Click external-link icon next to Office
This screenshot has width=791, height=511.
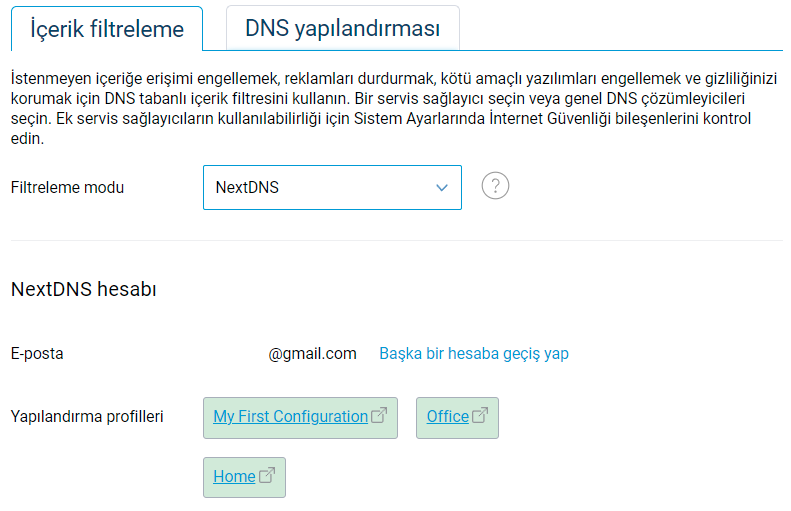tap(480, 416)
